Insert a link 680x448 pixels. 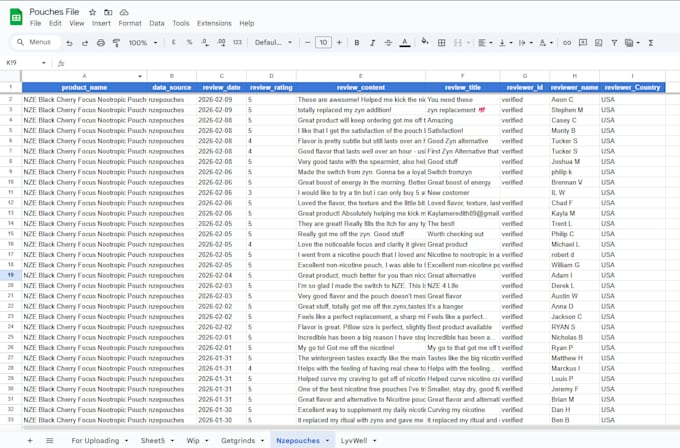coord(567,43)
